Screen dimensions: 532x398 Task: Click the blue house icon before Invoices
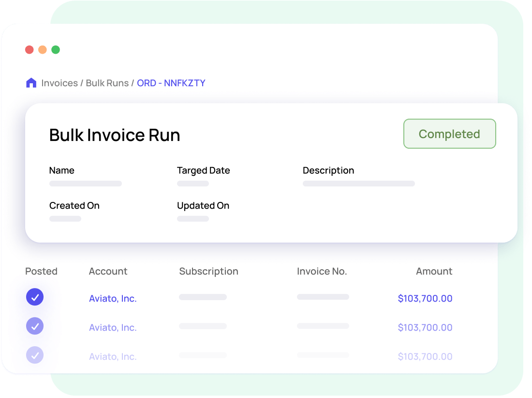point(31,82)
